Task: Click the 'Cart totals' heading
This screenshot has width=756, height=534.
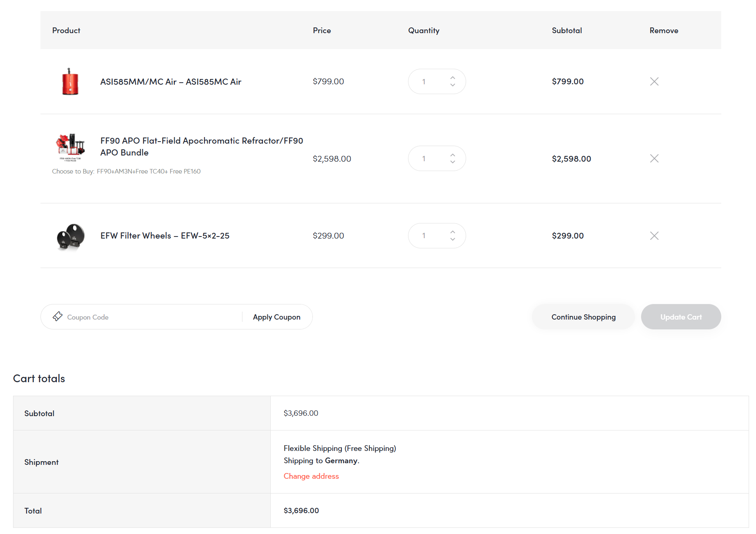Action: click(39, 379)
